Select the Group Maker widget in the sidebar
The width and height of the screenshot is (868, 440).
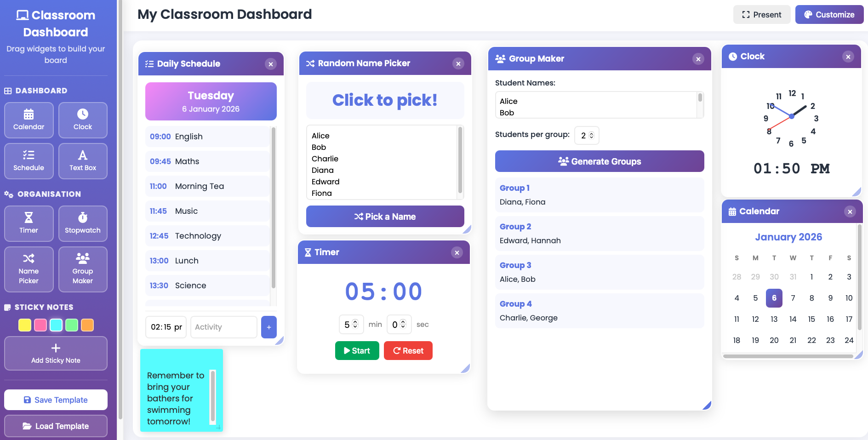83,269
